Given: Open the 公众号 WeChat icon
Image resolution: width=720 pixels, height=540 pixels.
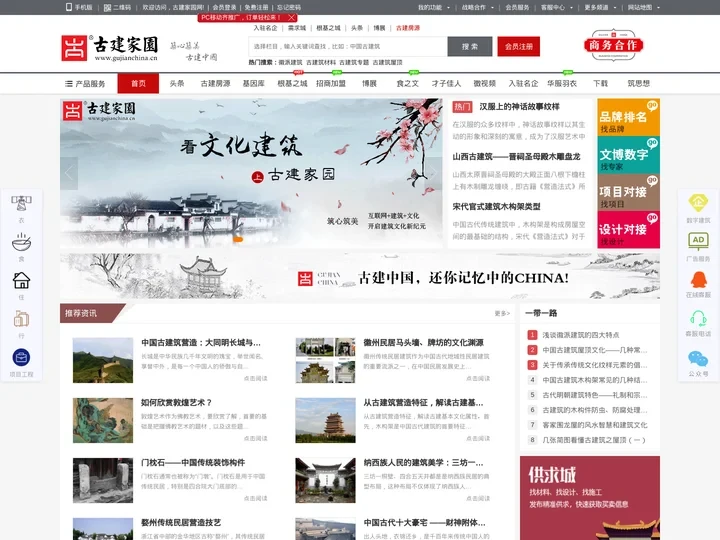Looking at the screenshot, I should [698, 358].
